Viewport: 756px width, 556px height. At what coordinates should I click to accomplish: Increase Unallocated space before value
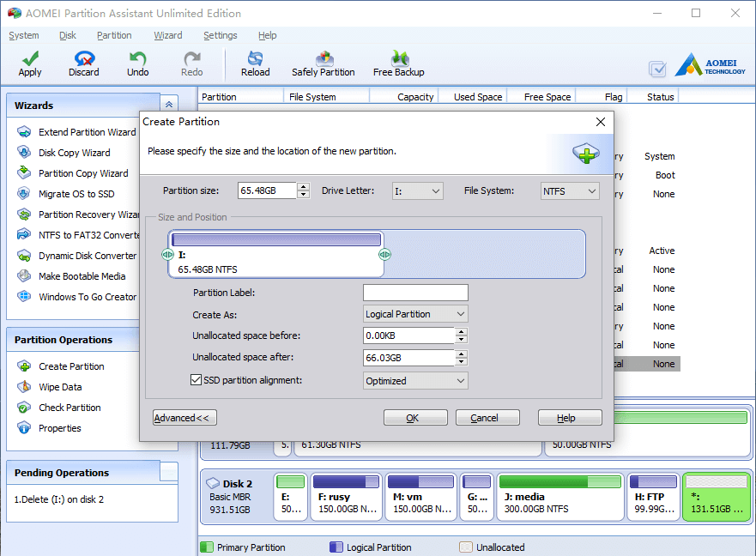point(462,332)
